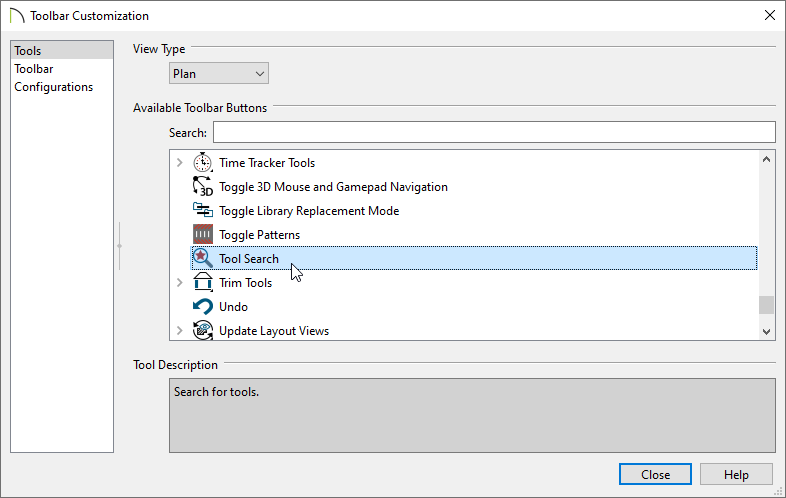Click the Toggle Patterns hatch icon
This screenshot has height=498, width=786.
point(203,235)
